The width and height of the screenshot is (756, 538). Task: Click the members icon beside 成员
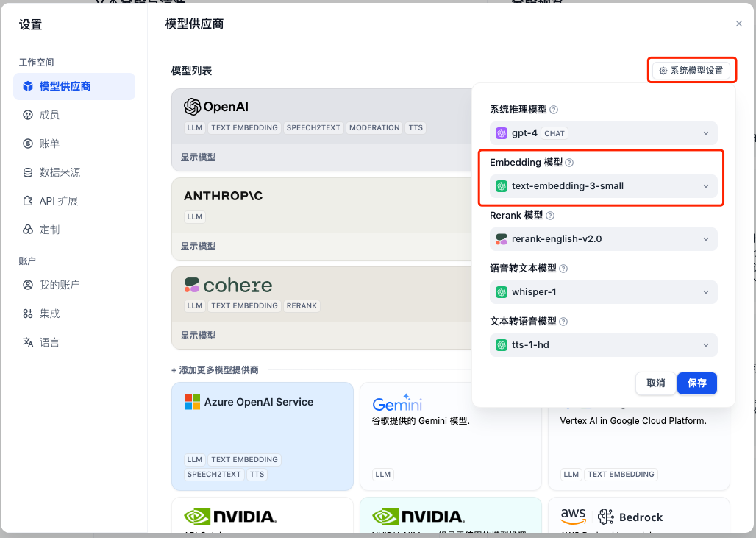tap(28, 115)
